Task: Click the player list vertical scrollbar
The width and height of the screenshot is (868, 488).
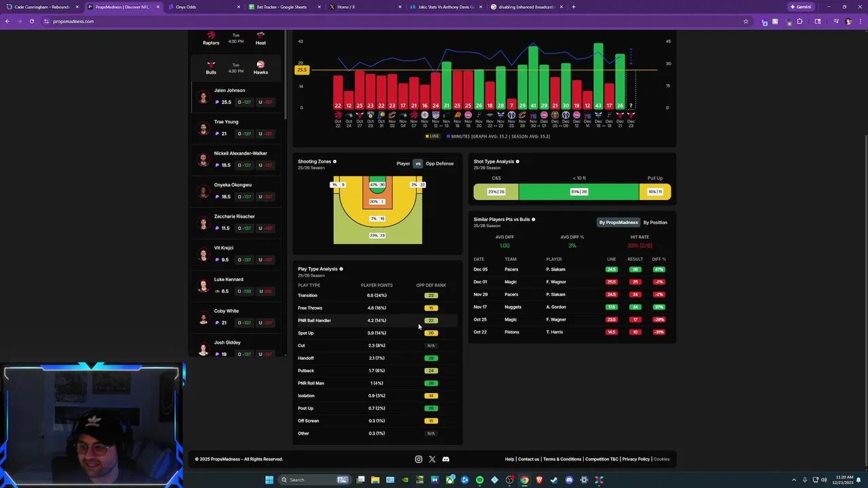Action: pyautogui.click(x=285, y=75)
